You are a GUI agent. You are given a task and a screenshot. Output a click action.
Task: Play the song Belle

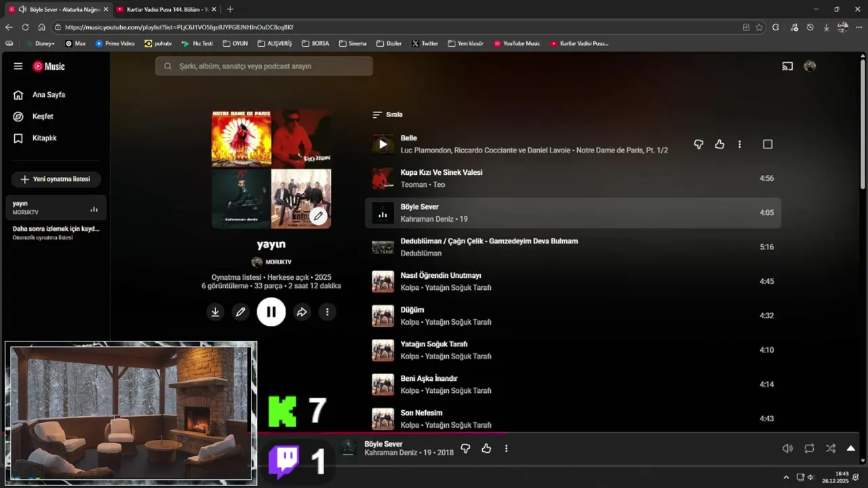point(382,144)
